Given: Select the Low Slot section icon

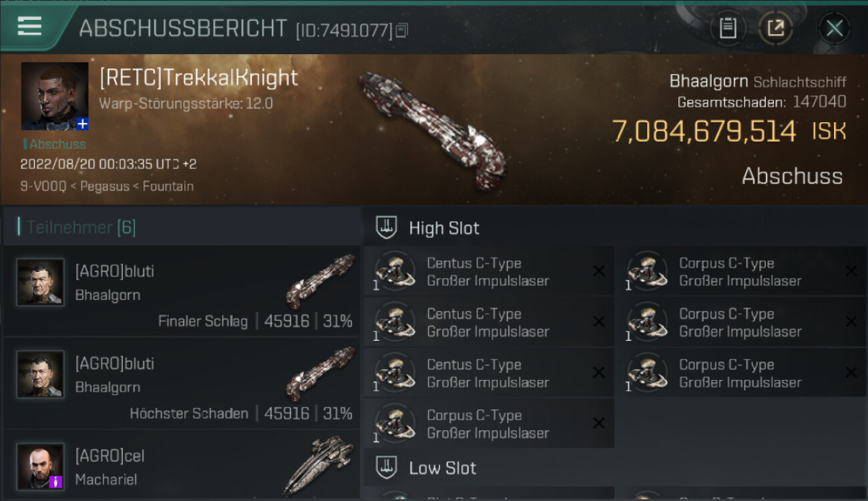Looking at the screenshot, I should tap(386, 468).
